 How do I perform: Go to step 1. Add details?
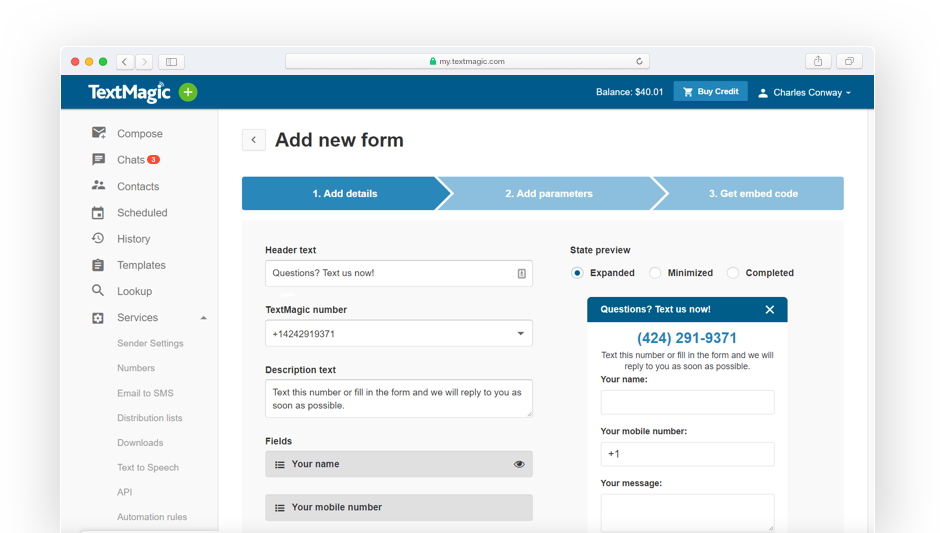click(345, 194)
